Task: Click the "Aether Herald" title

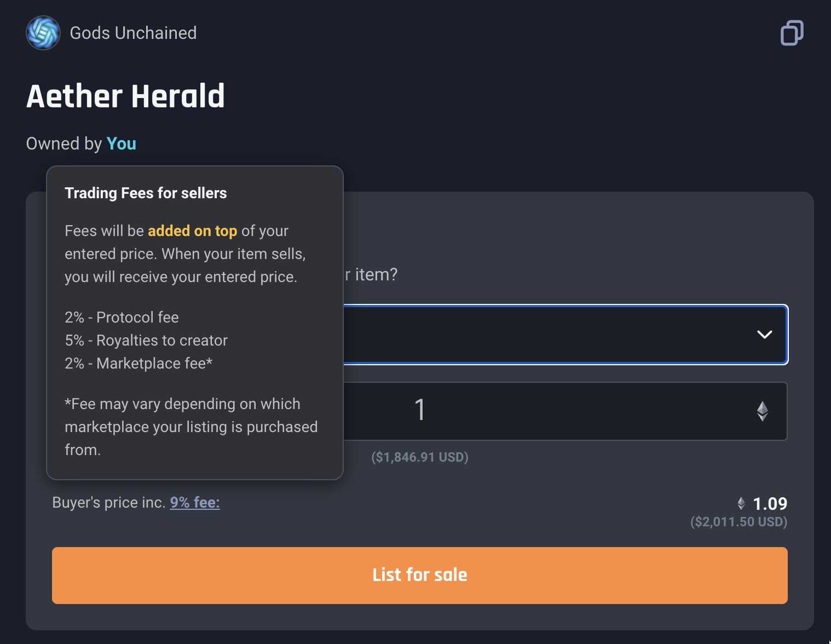Action: (125, 96)
